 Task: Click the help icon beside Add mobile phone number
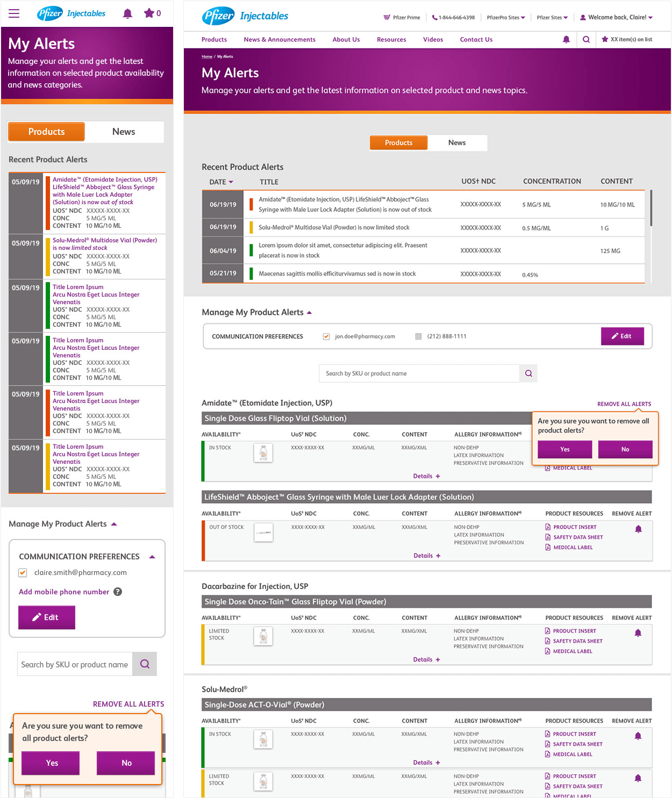point(118,592)
